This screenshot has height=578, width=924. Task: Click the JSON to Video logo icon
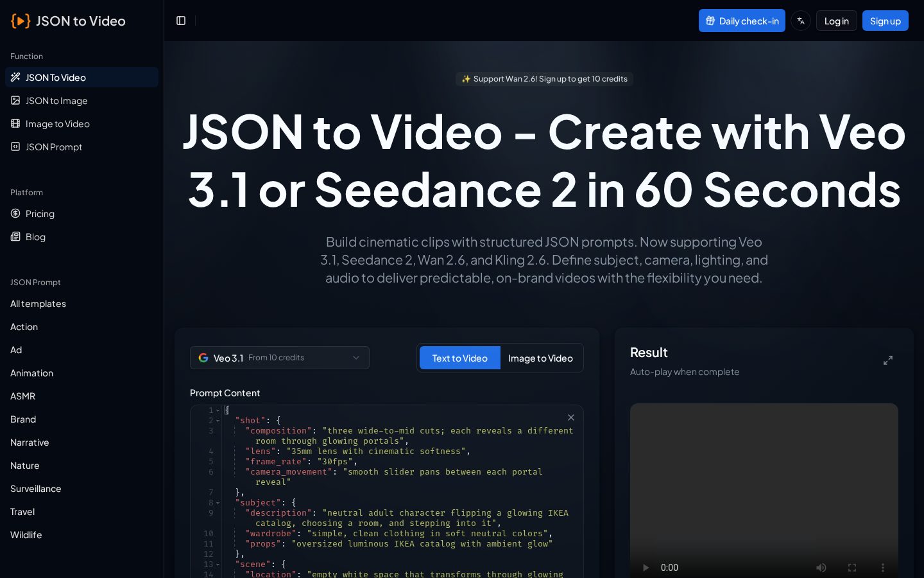coord(21,21)
